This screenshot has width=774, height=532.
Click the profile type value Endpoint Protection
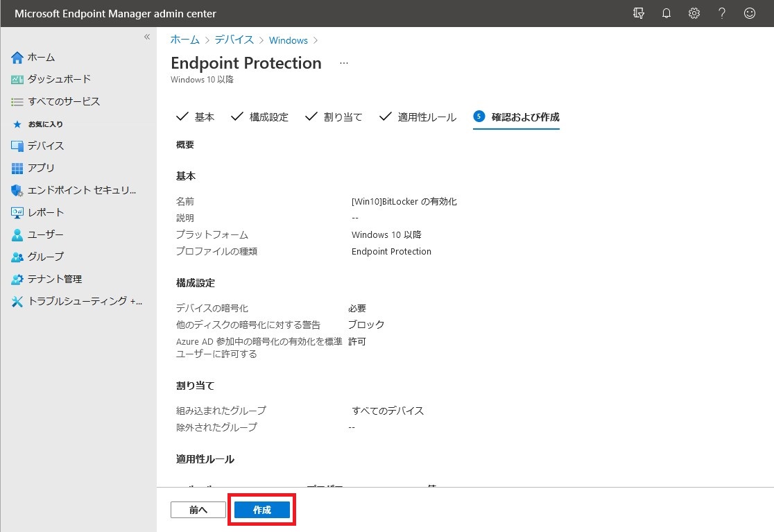click(391, 252)
